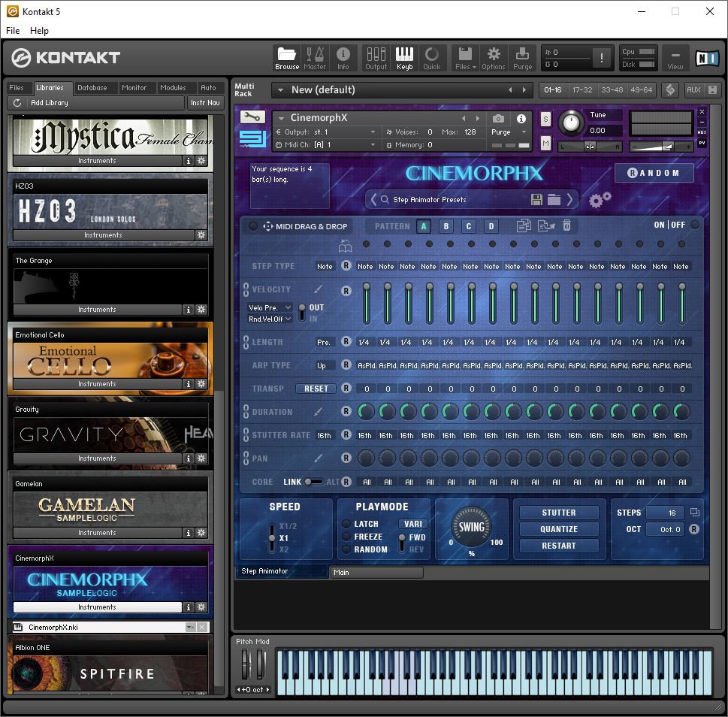Show the Info pane

[x=343, y=58]
